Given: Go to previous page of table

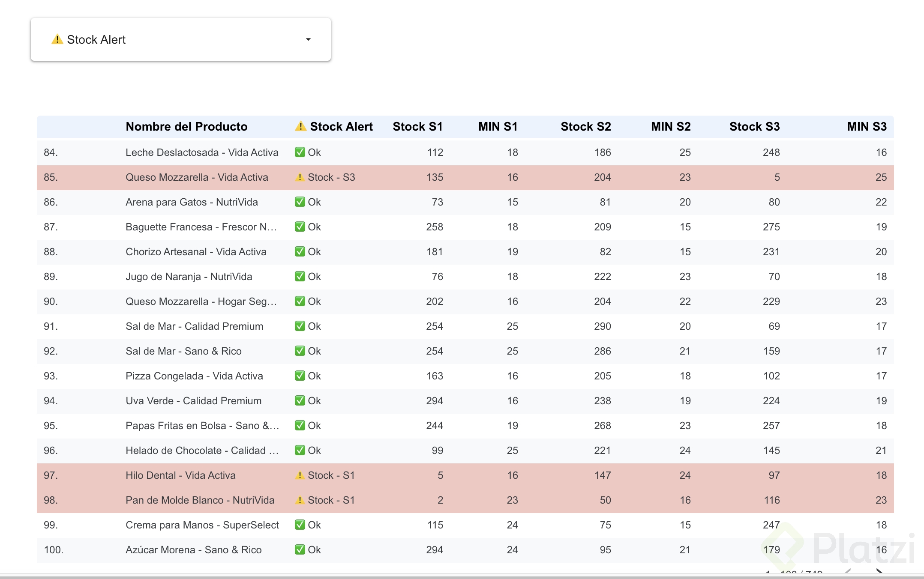Looking at the screenshot, I should pos(848,571).
